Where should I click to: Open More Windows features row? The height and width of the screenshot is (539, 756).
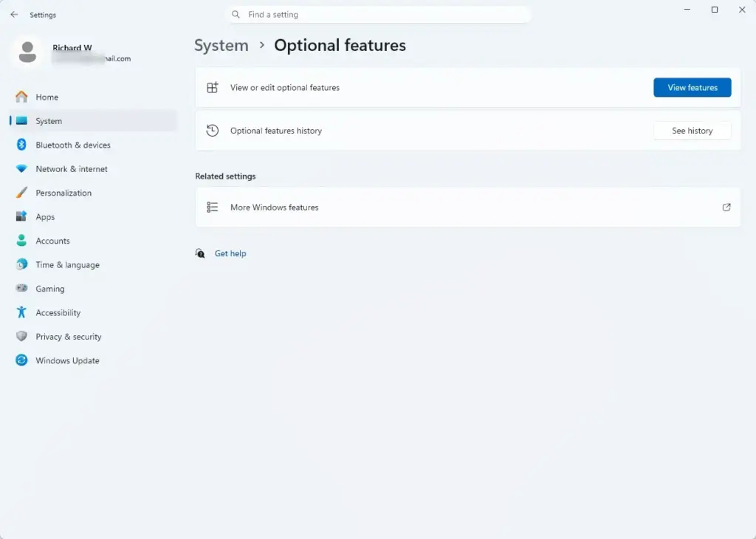pos(467,207)
